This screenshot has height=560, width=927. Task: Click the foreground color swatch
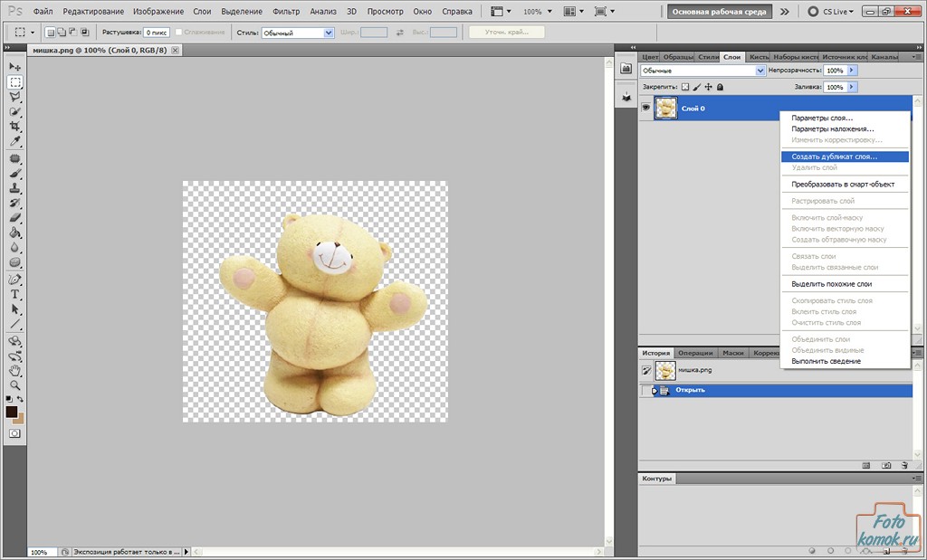[12, 412]
